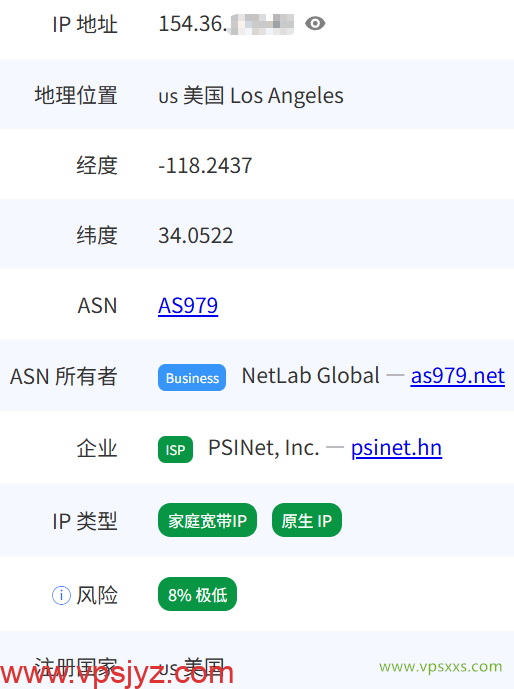
Task: Click the '风险' label text
Action: 97,595
